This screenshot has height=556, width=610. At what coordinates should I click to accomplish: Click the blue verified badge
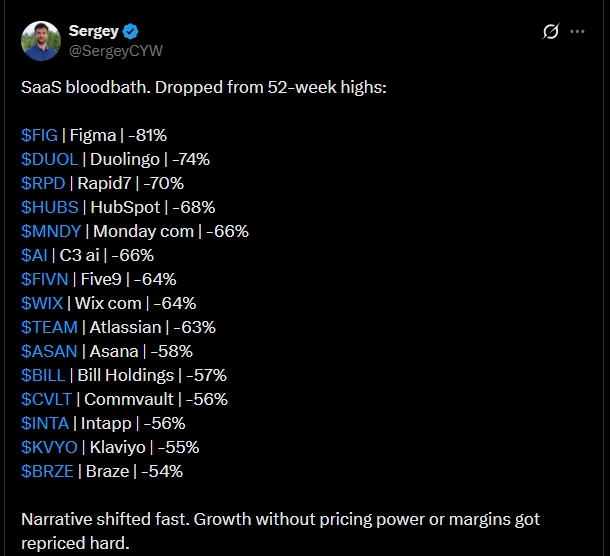pos(130,31)
